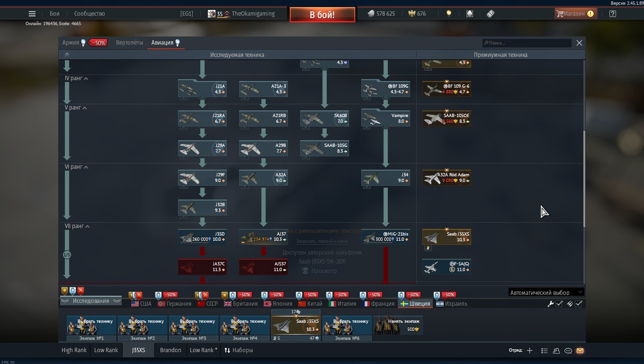Select the A21A-3 aircraft card
Screen dimensions: 644x364
[263, 89]
